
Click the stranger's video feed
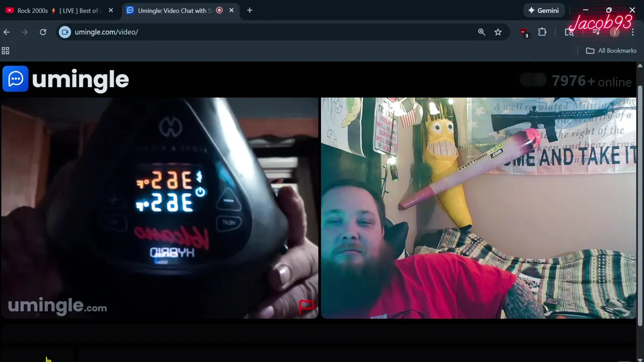coord(159,208)
